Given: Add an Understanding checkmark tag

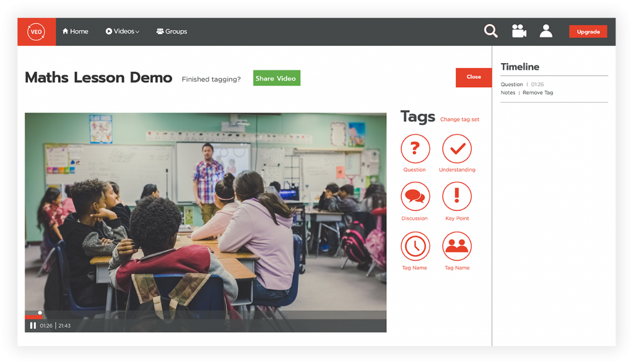Looking at the screenshot, I should click(x=457, y=149).
